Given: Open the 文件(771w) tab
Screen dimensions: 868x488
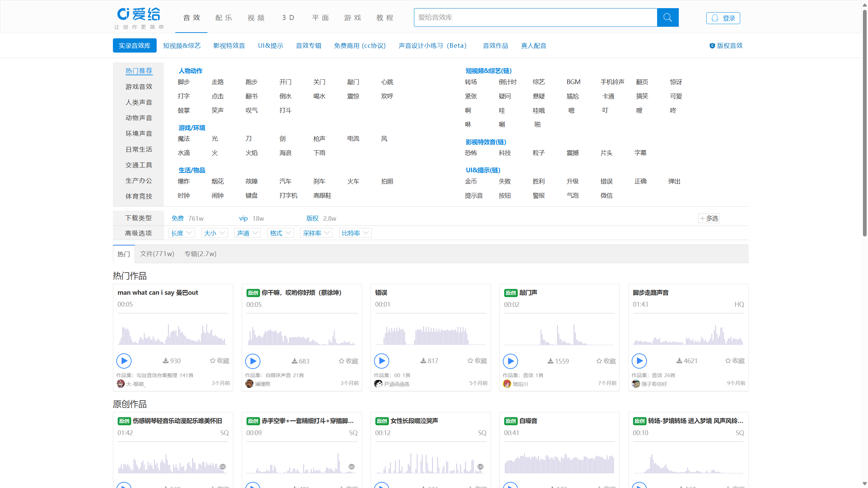Looking at the screenshot, I should coord(157,254).
